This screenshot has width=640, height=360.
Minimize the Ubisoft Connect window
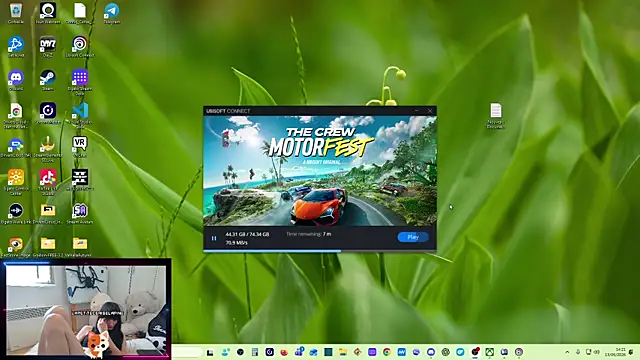(417, 111)
